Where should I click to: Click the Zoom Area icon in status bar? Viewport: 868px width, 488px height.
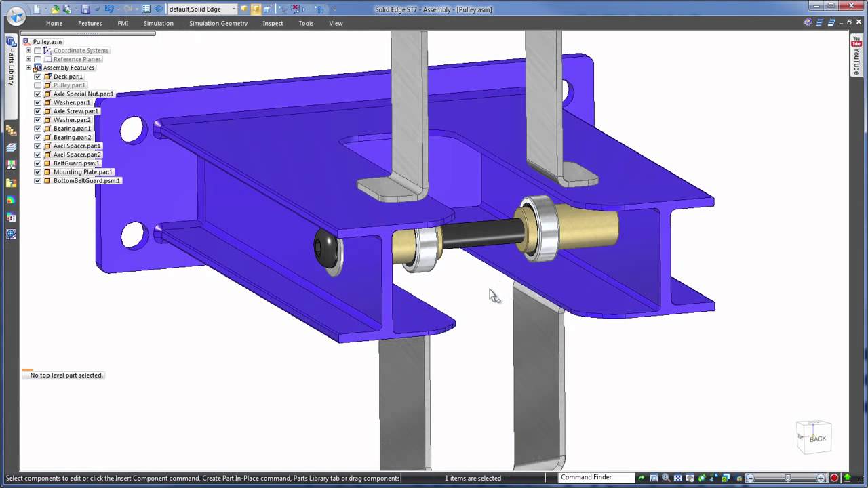coord(654,478)
